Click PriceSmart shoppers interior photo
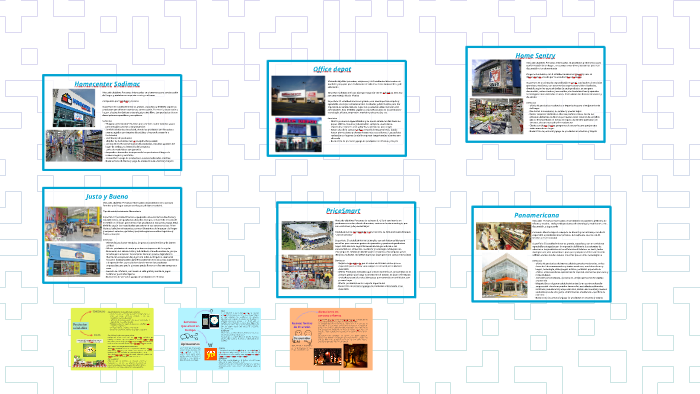This screenshot has width=700, height=394. click(307, 272)
